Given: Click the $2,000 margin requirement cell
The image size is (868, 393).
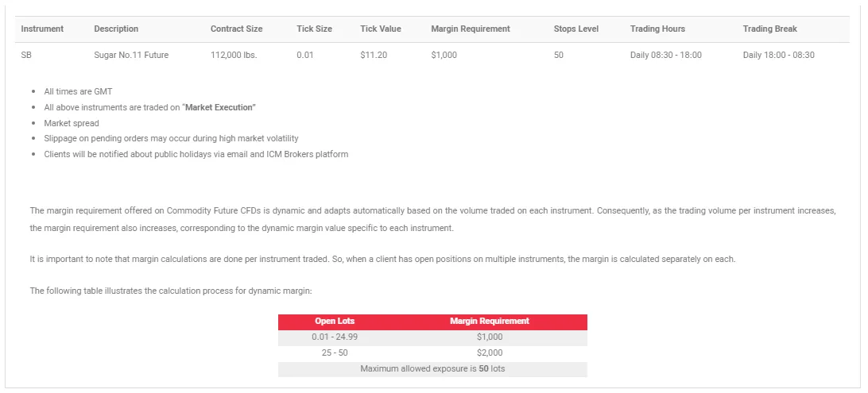Looking at the screenshot, I should [489, 353].
